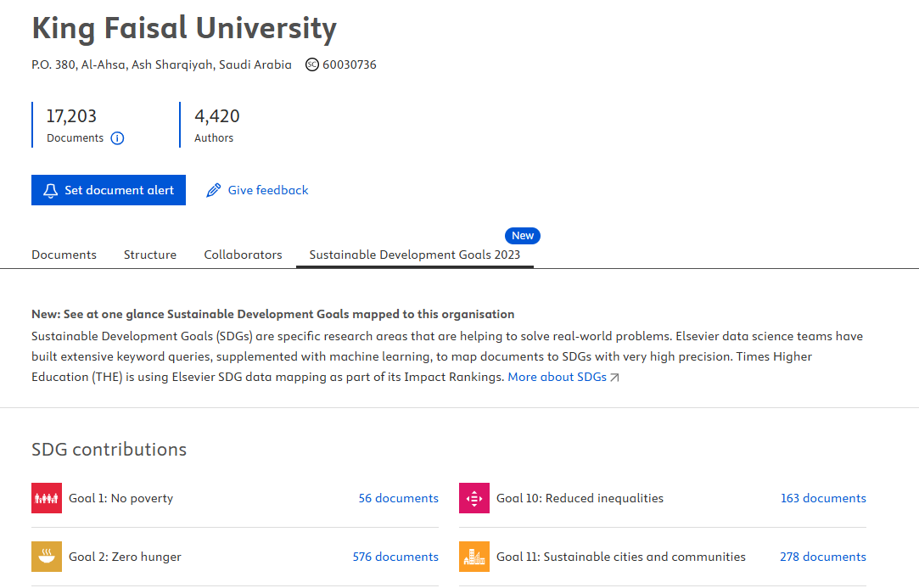Image resolution: width=919 pixels, height=588 pixels.
Task: View 278 documents for Sustainable cities
Action: click(823, 557)
